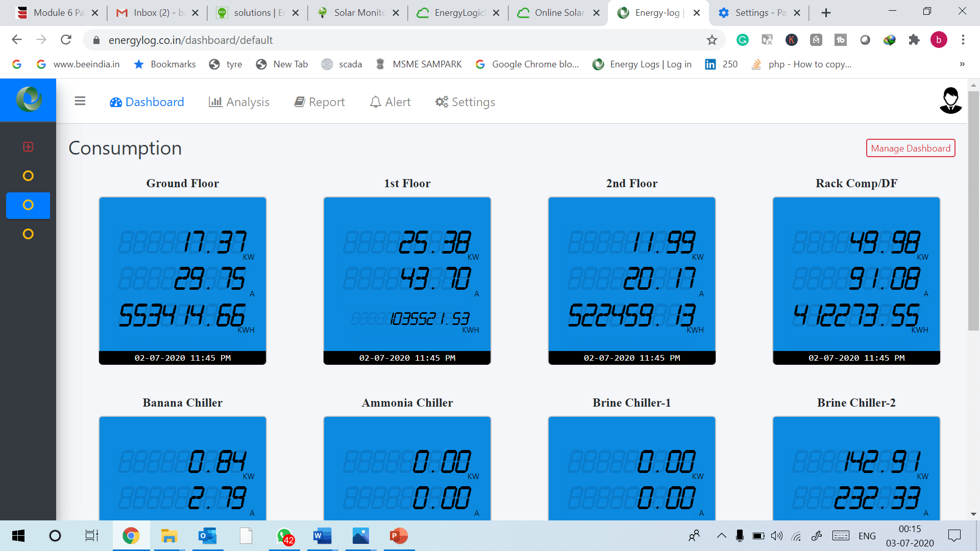Click the Manage Dashboard button
Viewport: 980px width, 551px height.
[910, 148]
